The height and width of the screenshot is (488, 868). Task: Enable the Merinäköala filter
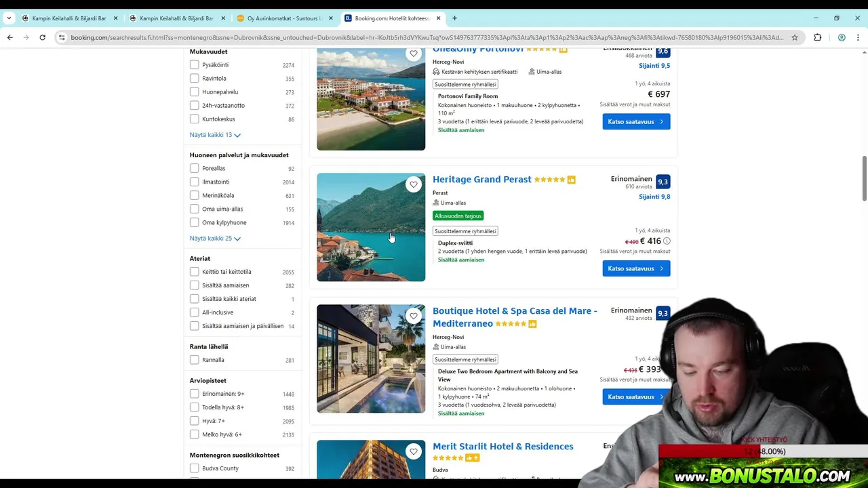pyautogui.click(x=195, y=195)
